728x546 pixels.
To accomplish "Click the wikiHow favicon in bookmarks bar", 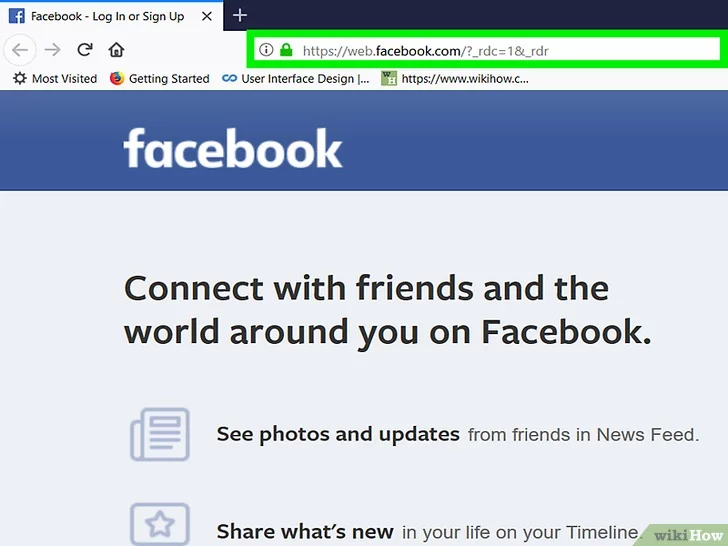I will click(389, 78).
